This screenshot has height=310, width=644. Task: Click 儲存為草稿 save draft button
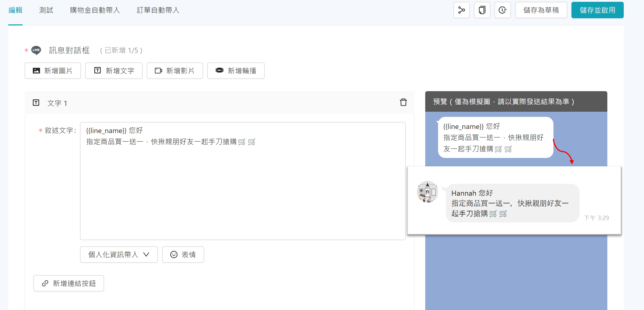point(541,10)
